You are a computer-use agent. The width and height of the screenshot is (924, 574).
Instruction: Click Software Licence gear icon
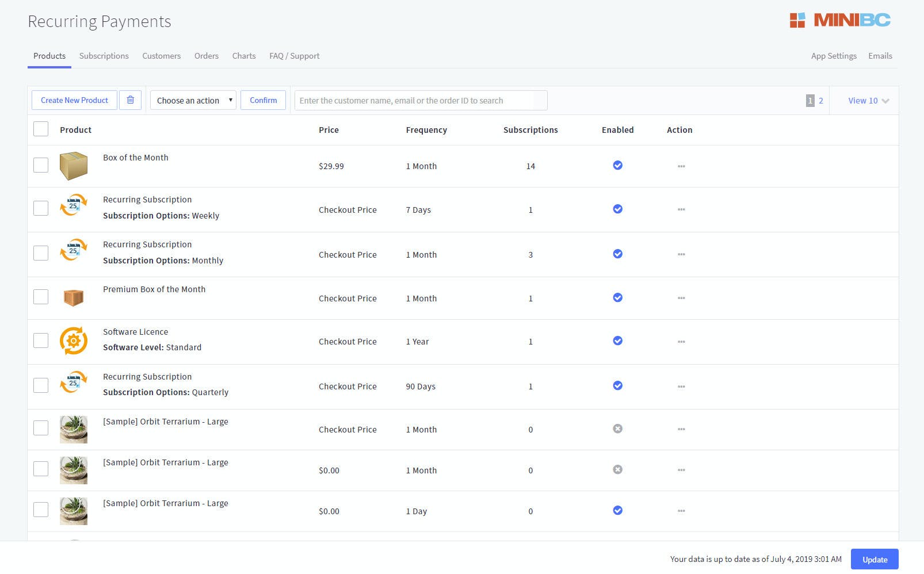pos(74,340)
